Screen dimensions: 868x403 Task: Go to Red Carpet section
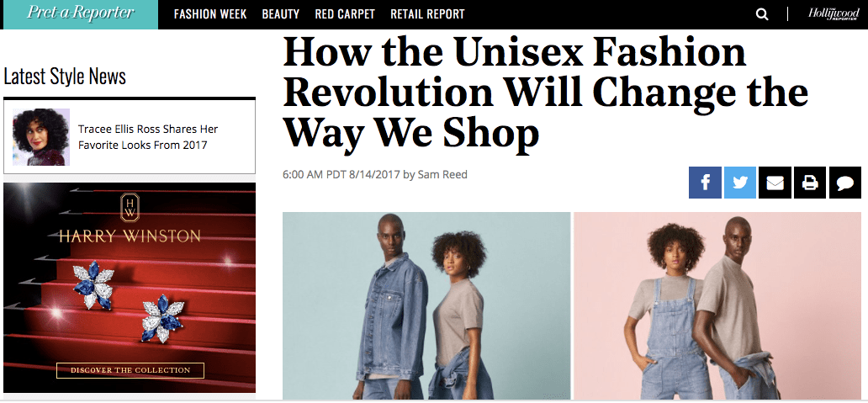(345, 14)
